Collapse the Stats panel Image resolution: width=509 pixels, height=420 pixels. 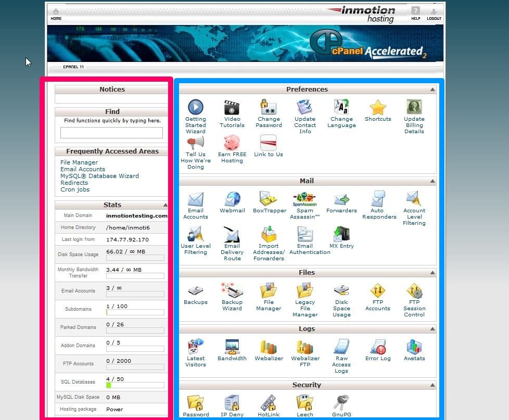166,205
